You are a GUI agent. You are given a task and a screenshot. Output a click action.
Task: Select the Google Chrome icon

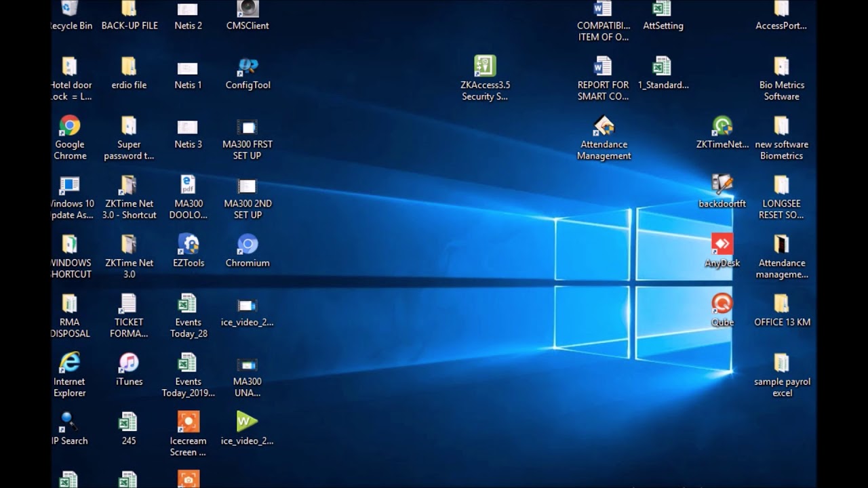coord(70,138)
